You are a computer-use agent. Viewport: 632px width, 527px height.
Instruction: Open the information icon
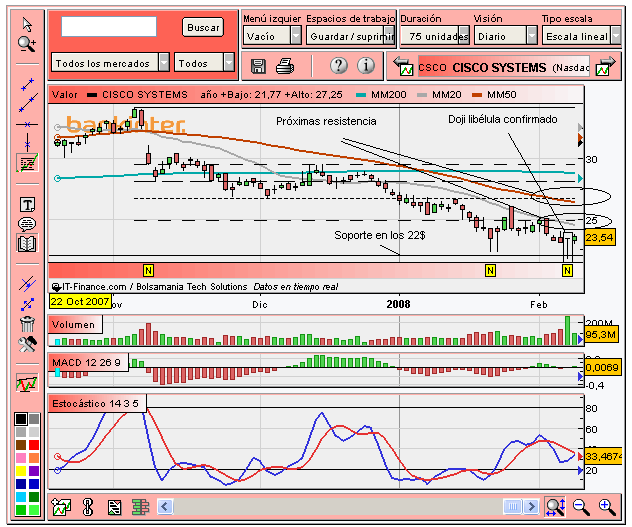point(366,65)
